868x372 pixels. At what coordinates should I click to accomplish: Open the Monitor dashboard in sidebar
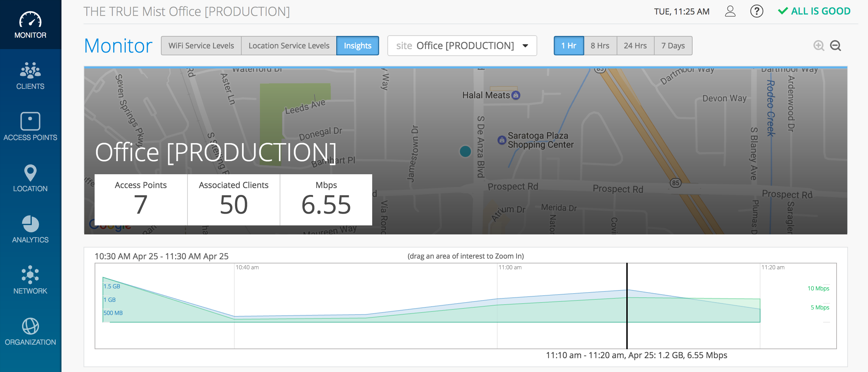tap(30, 25)
